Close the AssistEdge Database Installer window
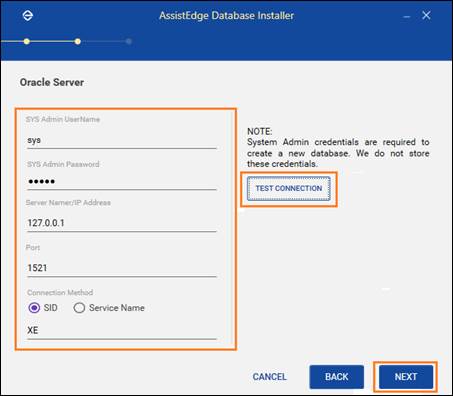The height and width of the screenshot is (396, 453). [x=426, y=15]
